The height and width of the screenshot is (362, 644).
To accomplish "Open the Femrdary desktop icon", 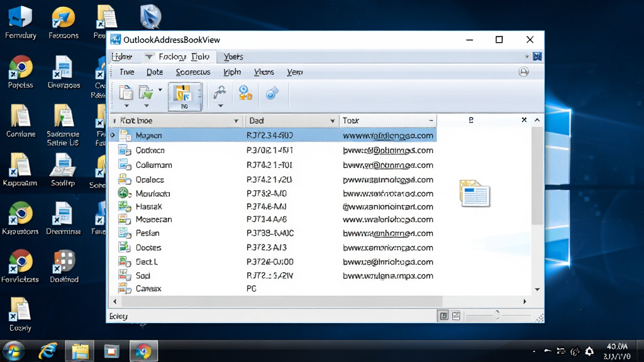I will 21,23.
